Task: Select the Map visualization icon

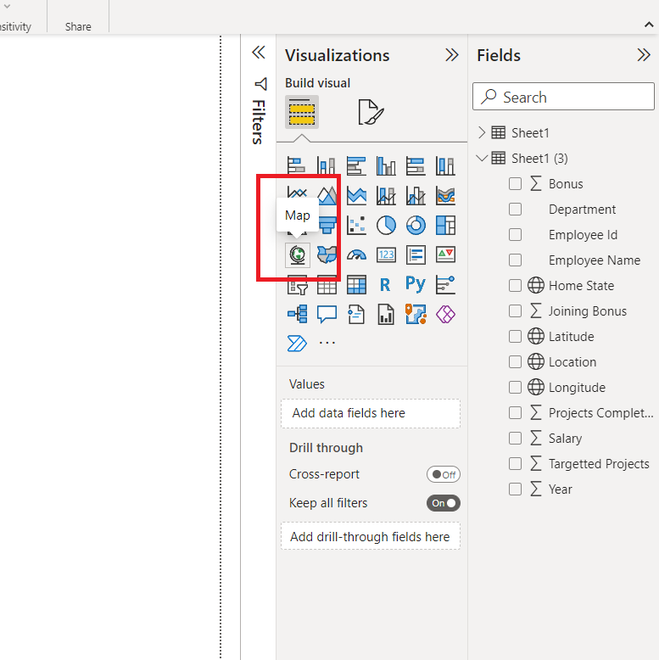Action: [297, 255]
